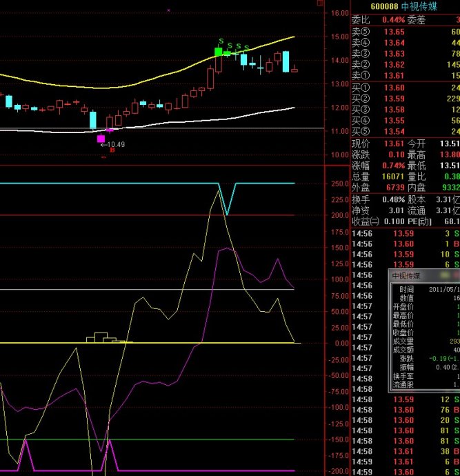Select the 买① bid row at 13.60
The image size is (460, 476).
point(406,88)
